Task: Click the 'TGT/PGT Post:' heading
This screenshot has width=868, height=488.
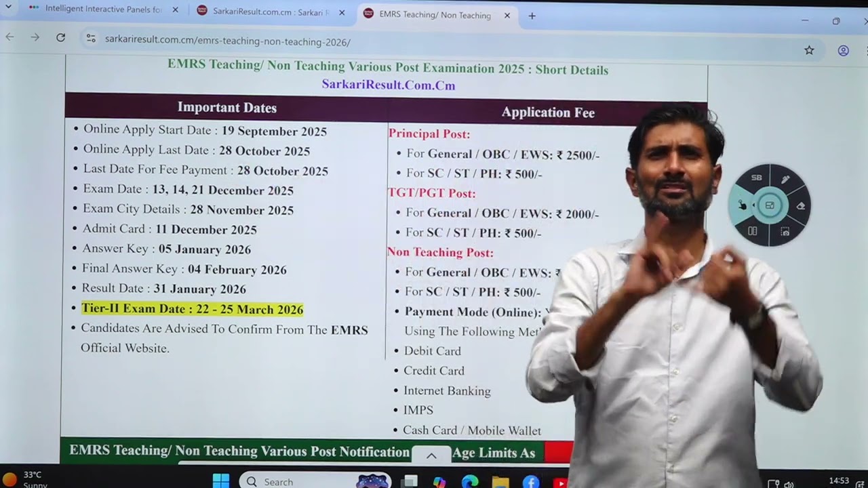Action: [432, 193]
